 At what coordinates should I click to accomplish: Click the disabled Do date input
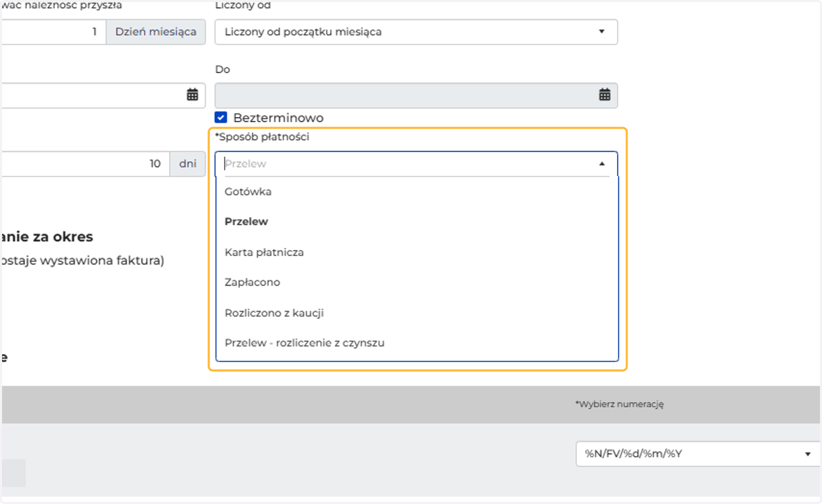[416, 95]
